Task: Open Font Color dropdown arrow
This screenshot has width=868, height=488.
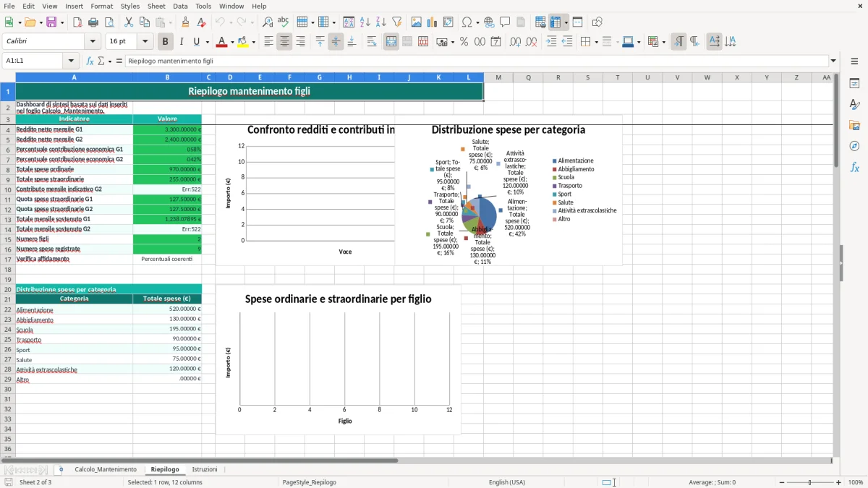Action: 231,42
